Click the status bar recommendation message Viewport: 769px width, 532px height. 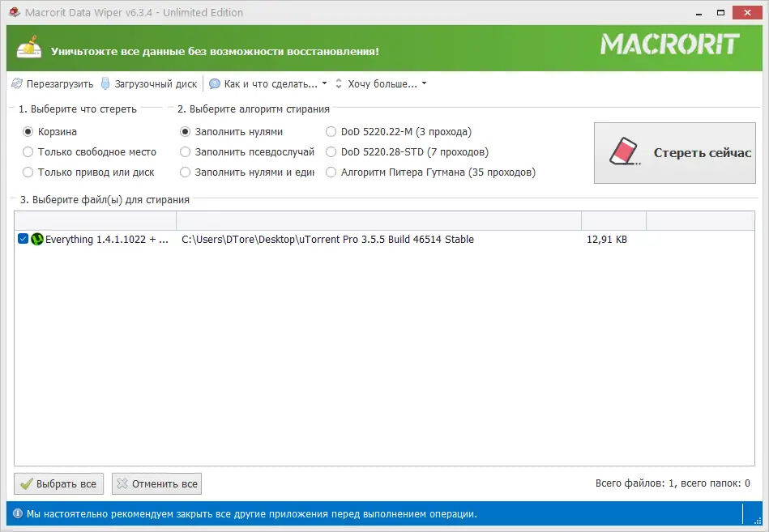click(x=251, y=514)
